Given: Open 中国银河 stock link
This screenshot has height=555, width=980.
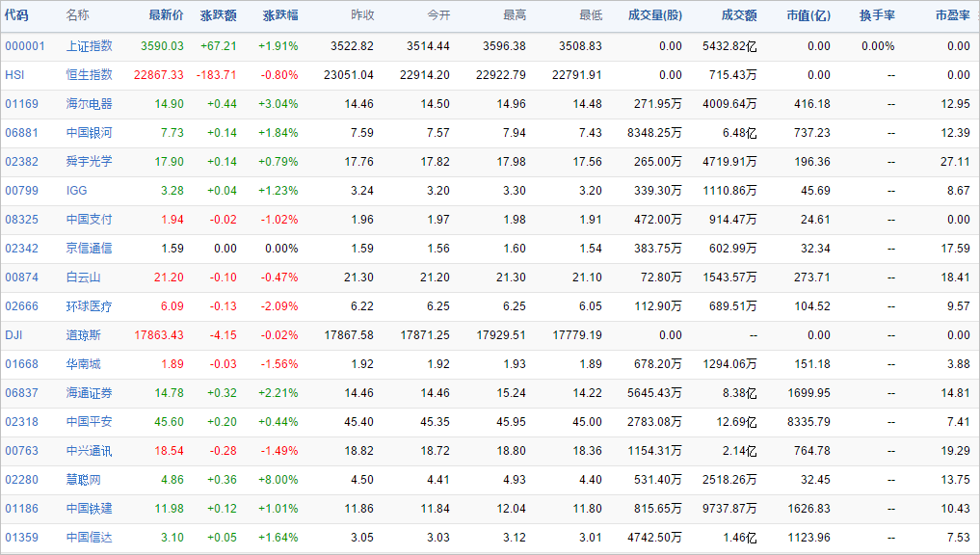Looking at the screenshot, I should pyautogui.click(x=90, y=133).
